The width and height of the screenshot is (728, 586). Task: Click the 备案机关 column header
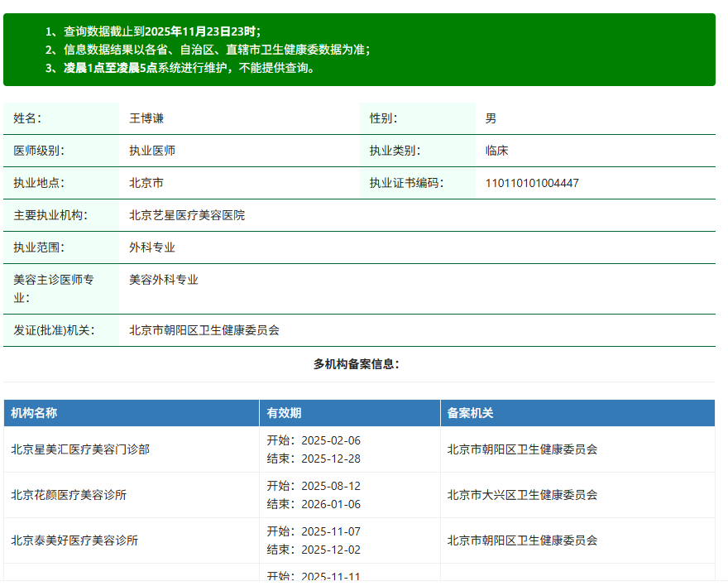pyautogui.click(x=468, y=410)
